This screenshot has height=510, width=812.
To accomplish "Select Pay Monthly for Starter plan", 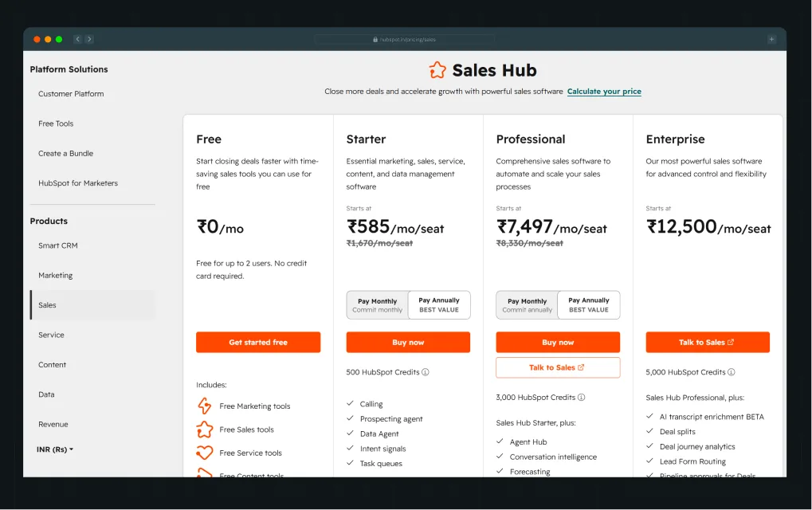I will pyautogui.click(x=378, y=305).
